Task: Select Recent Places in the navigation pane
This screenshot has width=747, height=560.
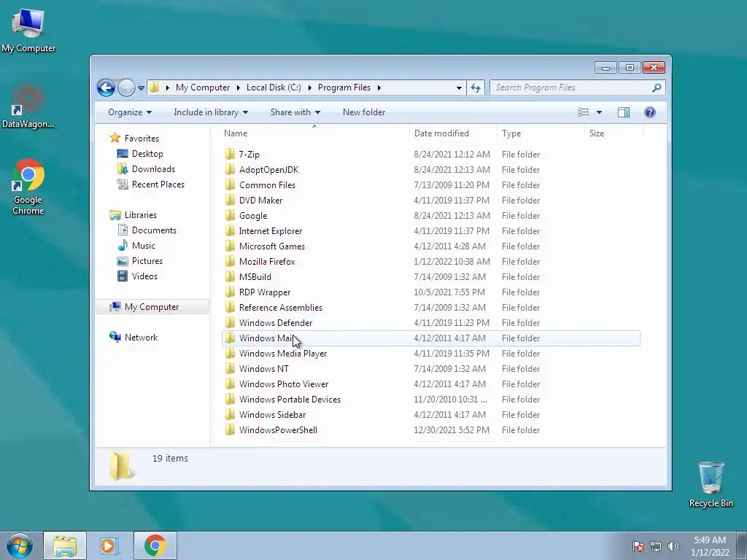Action: point(158,184)
